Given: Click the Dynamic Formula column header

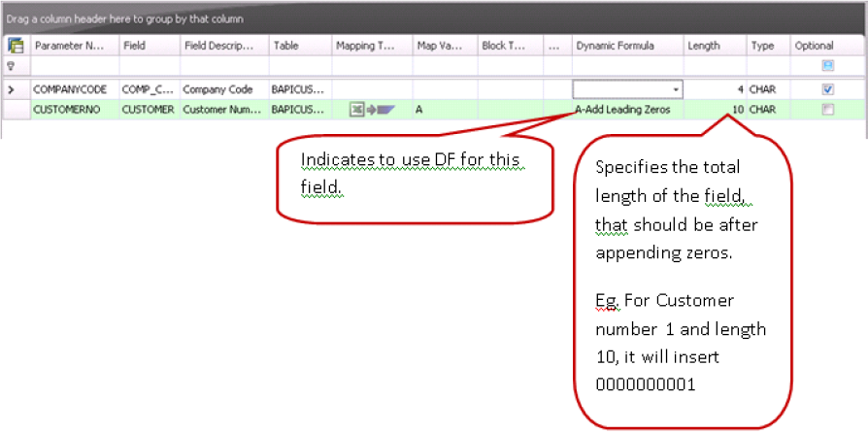Looking at the screenshot, I should coord(627,46).
